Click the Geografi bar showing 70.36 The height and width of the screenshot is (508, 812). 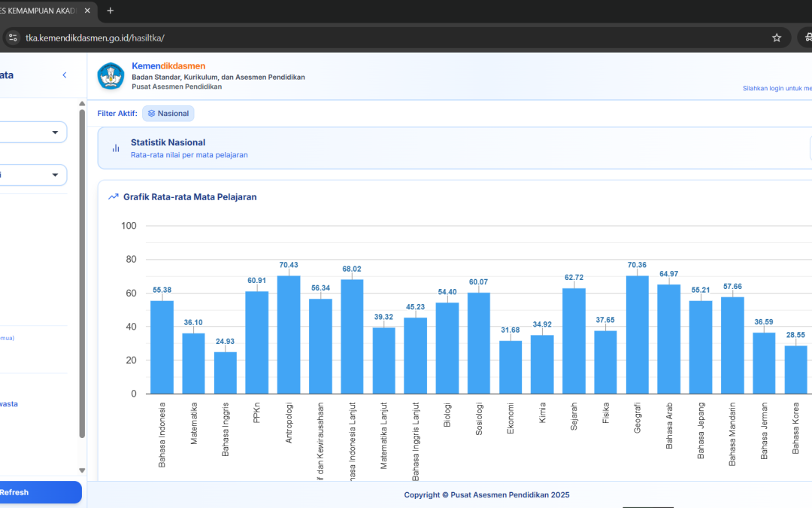click(x=638, y=335)
